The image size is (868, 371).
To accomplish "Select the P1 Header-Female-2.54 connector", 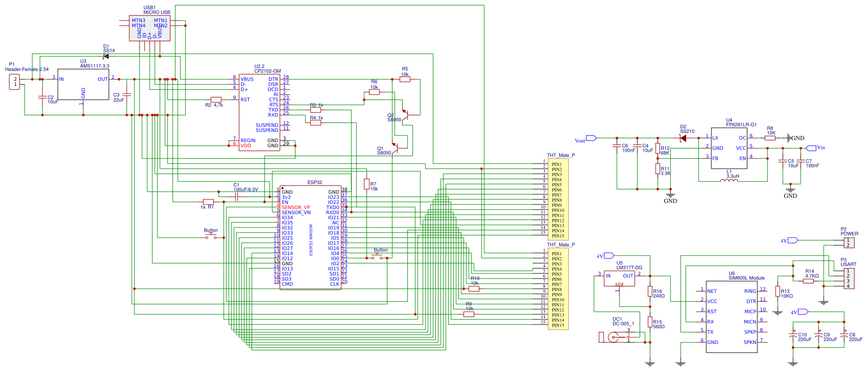I will pos(15,82).
